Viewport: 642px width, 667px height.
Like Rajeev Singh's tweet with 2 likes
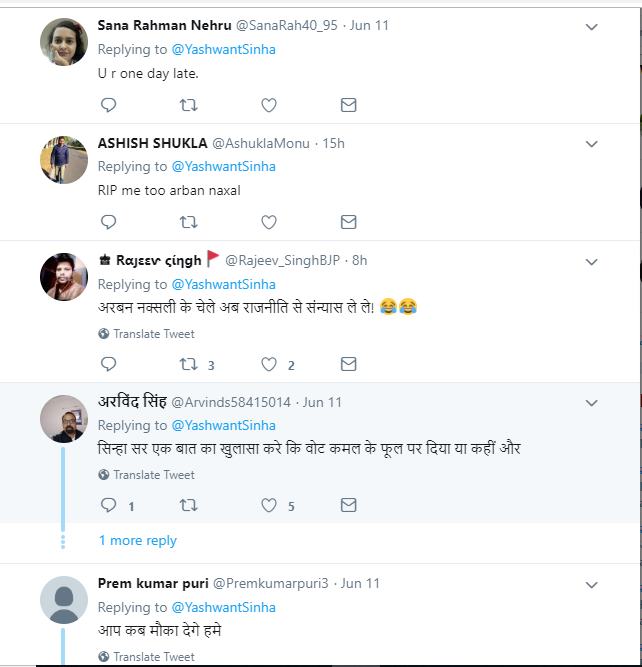[x=268, y=365]
